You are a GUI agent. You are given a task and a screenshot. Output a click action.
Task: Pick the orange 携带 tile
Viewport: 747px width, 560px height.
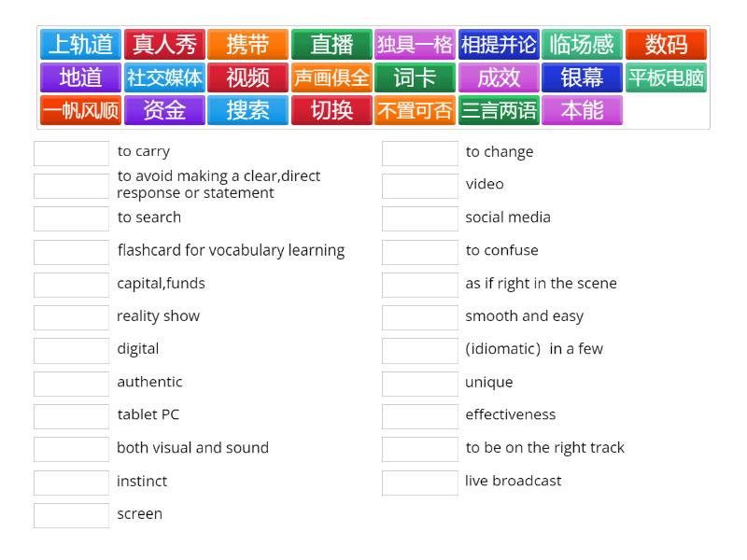point(247,45)
